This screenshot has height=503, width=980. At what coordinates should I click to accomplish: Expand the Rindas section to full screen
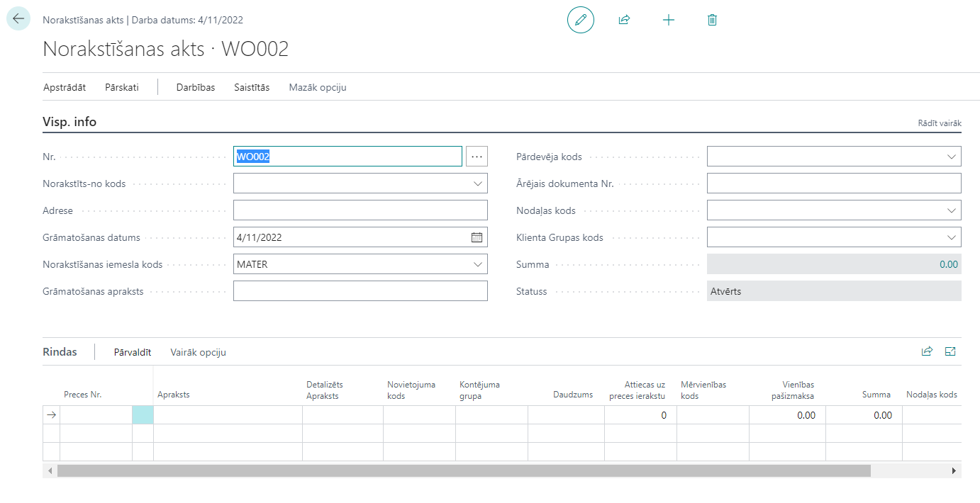tap(951, 351)
